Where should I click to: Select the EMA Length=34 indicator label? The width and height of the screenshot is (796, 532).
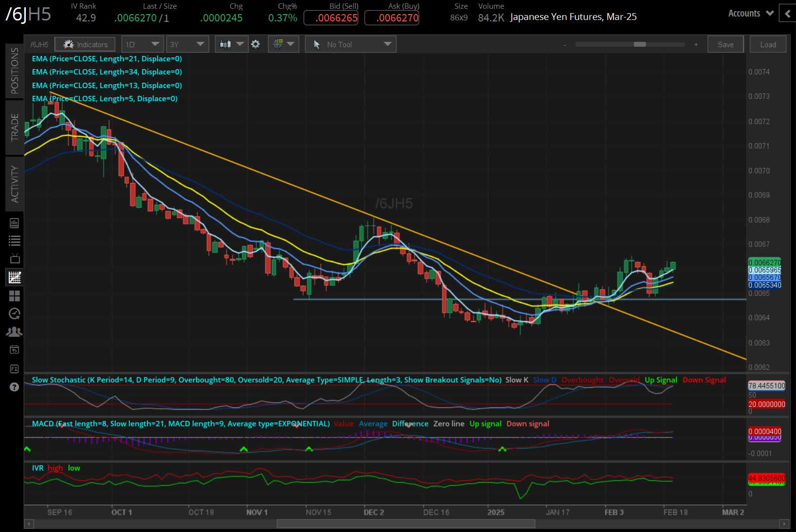tap(107, 72)
